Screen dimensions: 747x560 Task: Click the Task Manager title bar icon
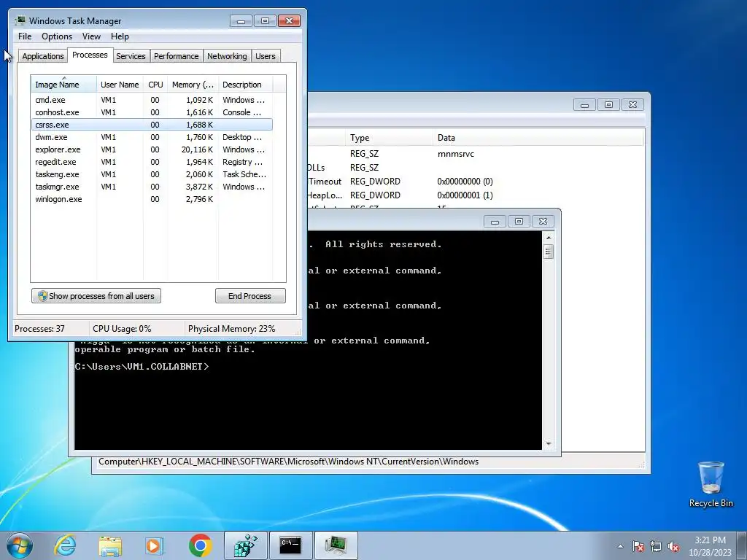tap(20, 20)
